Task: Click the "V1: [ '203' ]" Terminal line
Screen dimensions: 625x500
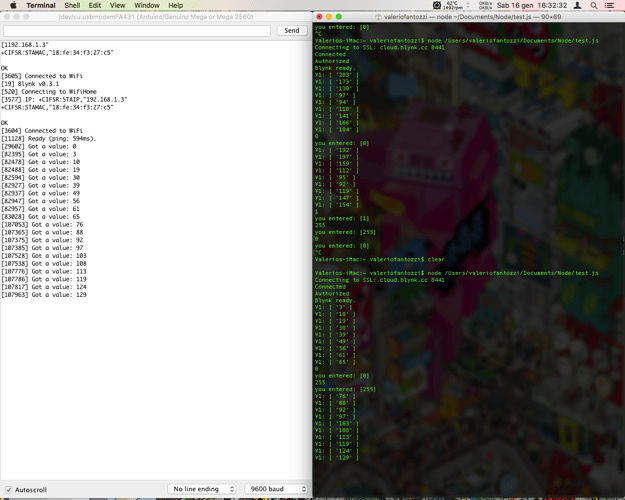Action: [x=337, y=75]
